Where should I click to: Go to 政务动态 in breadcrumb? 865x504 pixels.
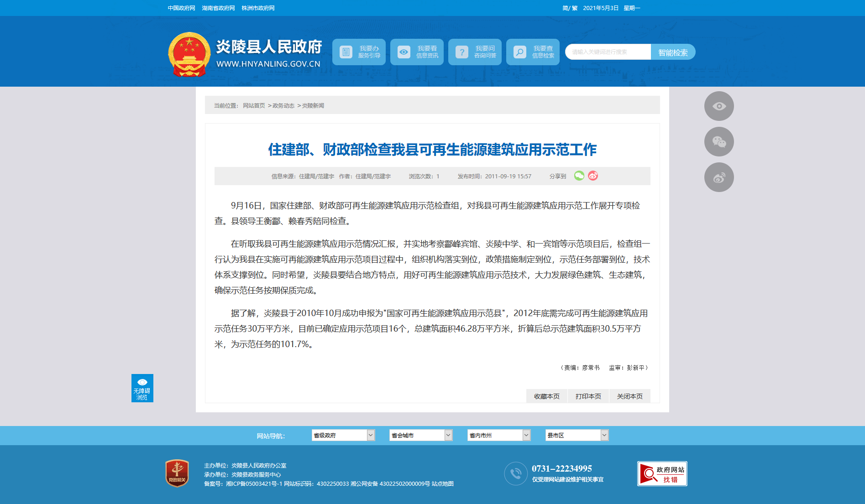pos(283,106)
